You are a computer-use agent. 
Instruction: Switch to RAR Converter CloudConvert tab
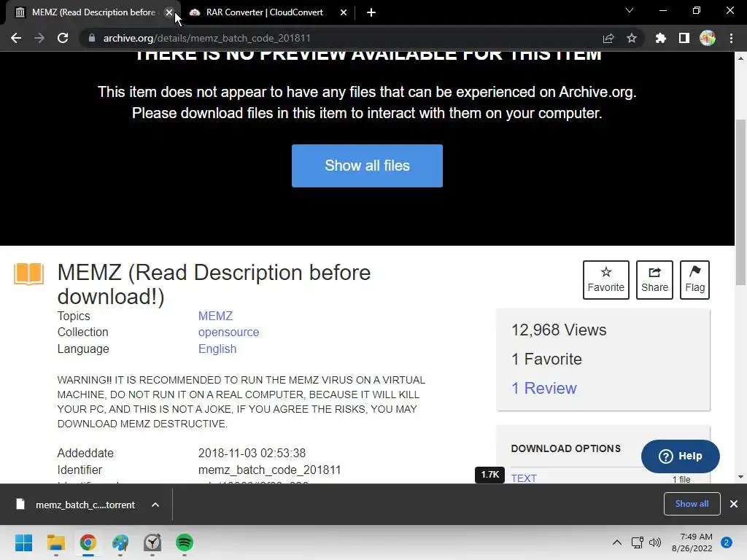(x=264, y=12)
